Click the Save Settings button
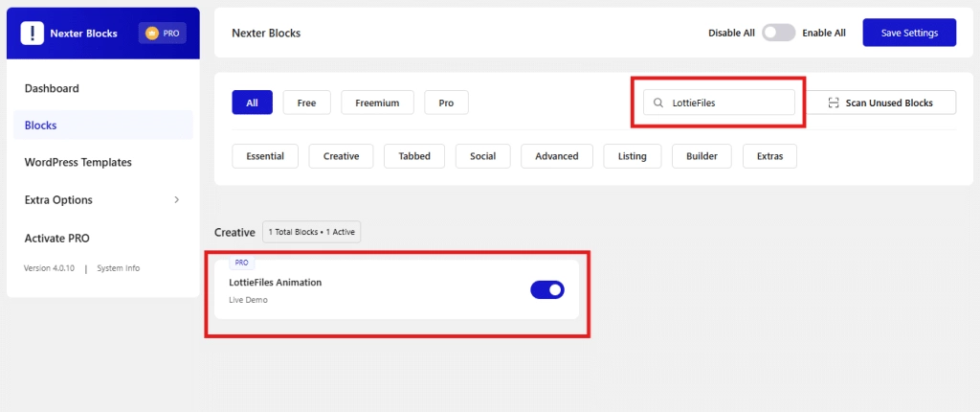This screenshot has height=412, width=980. pyautogui.click(x=909, y=33)
